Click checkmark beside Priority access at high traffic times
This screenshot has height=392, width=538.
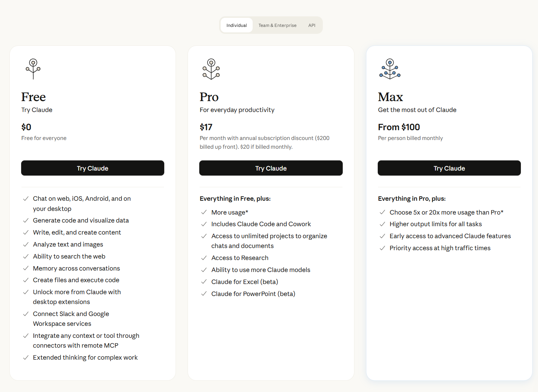(x=382, y=248)
